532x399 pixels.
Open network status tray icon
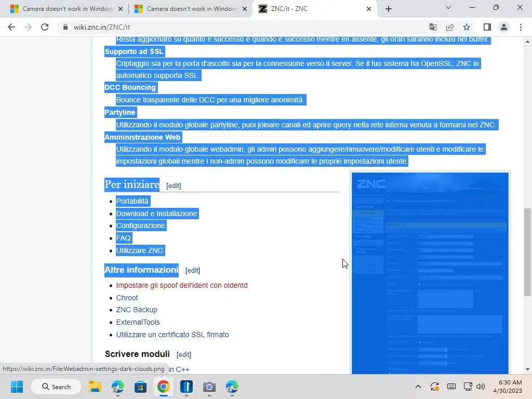(468, 387)
